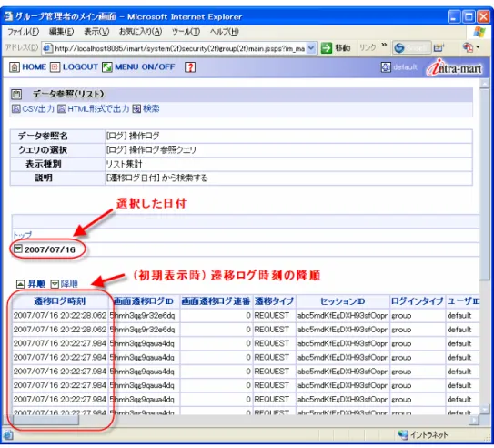The image size is (494, 448).
Task: Open the ツール(T) menu
Action: tap(186, 32)
